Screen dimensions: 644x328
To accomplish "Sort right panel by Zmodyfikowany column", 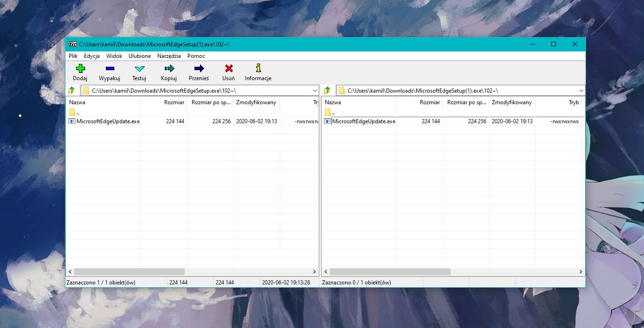I will tap(511, 102).
